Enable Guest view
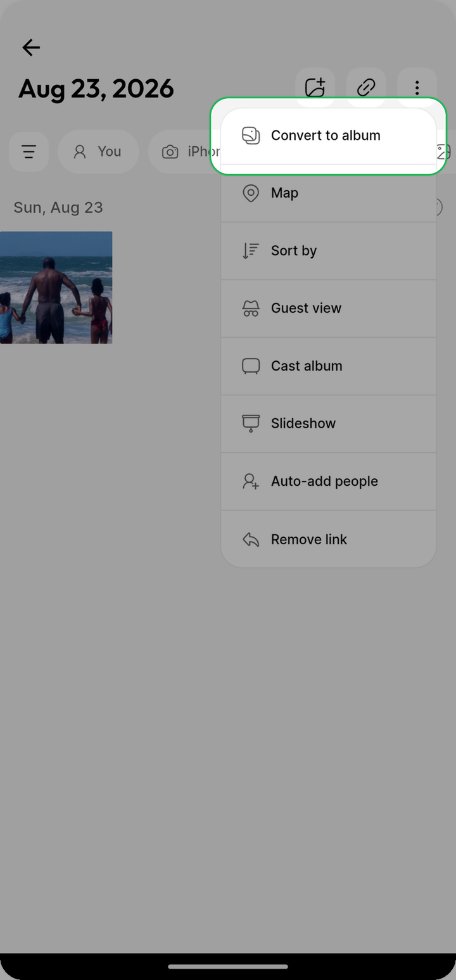This screenshot has width=456, height=980. 328,309
